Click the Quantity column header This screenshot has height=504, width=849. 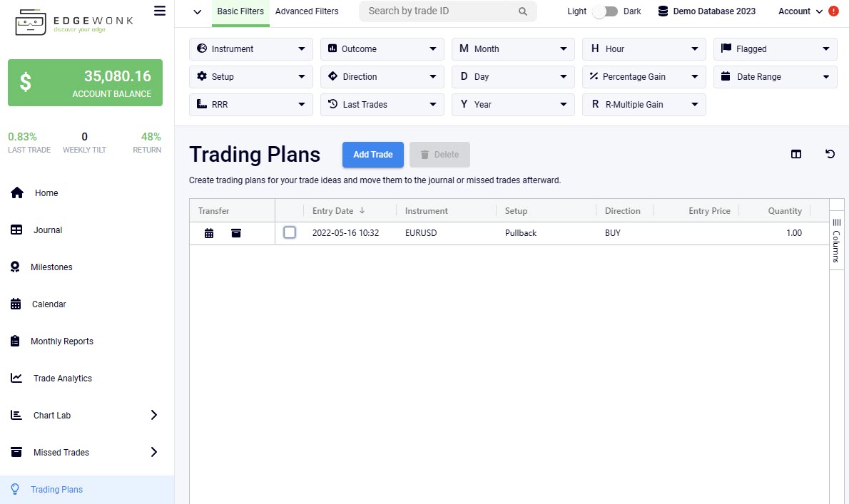click(x=785, y=211)
